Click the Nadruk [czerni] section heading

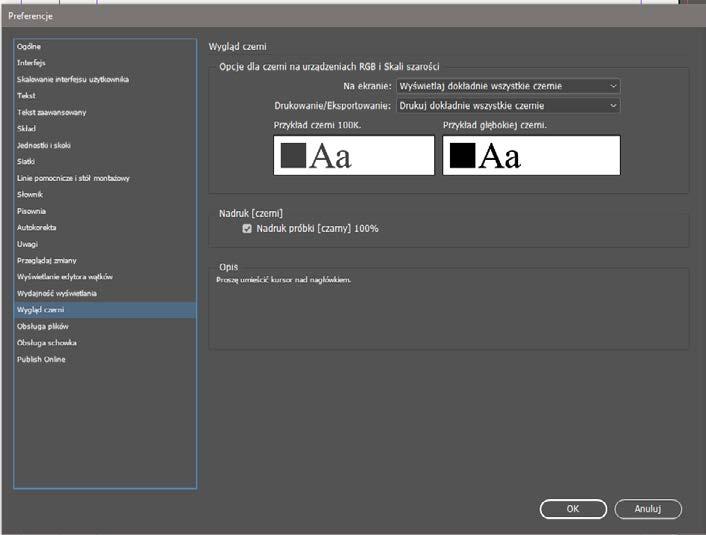pos(251,213)
